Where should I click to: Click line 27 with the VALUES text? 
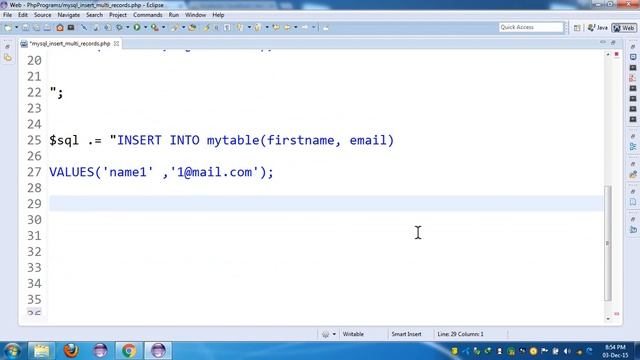pos(161,172)
